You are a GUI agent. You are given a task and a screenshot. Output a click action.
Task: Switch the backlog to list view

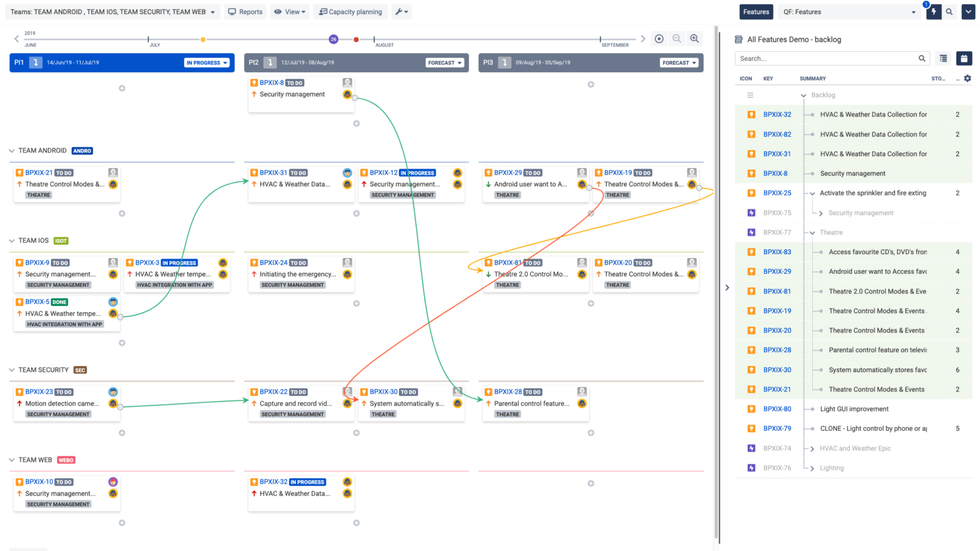click(943, 58)
